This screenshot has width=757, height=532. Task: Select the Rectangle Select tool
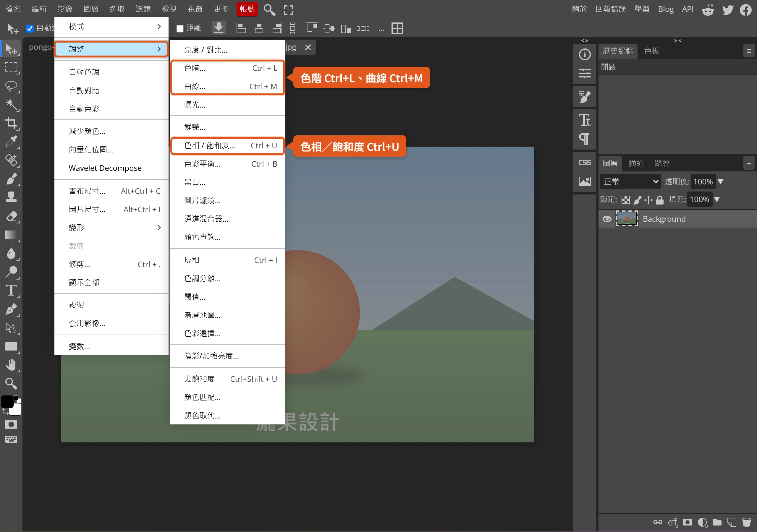click(12, 68)
